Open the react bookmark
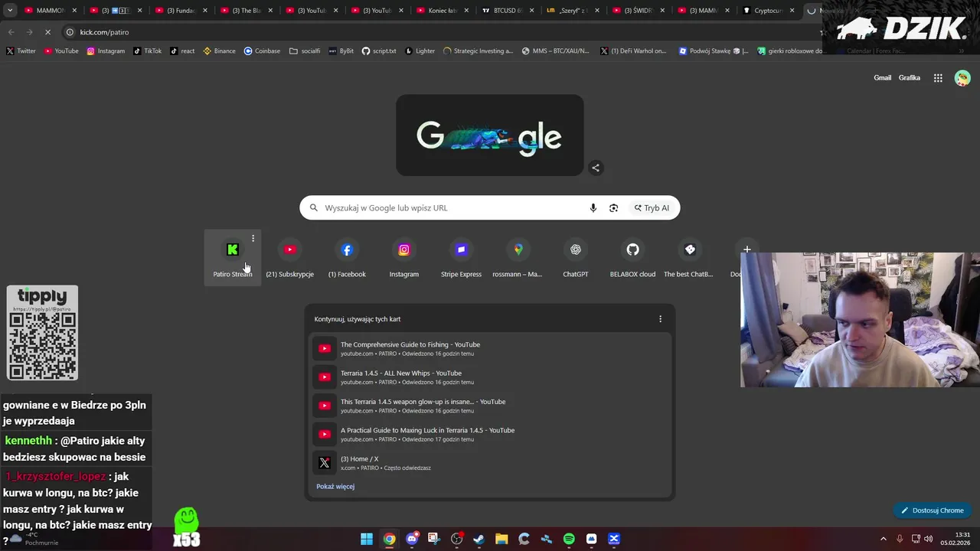The height and width of the screenshot is (551, 980). (x=182, y=51)
